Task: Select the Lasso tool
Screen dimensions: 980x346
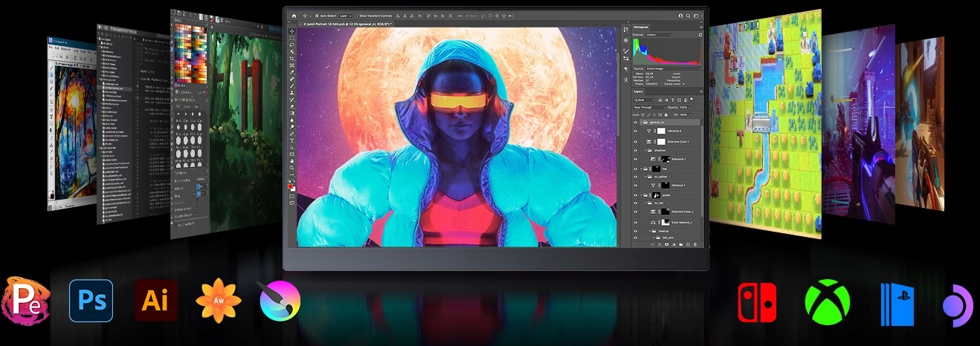Action: tap(292, 45)
